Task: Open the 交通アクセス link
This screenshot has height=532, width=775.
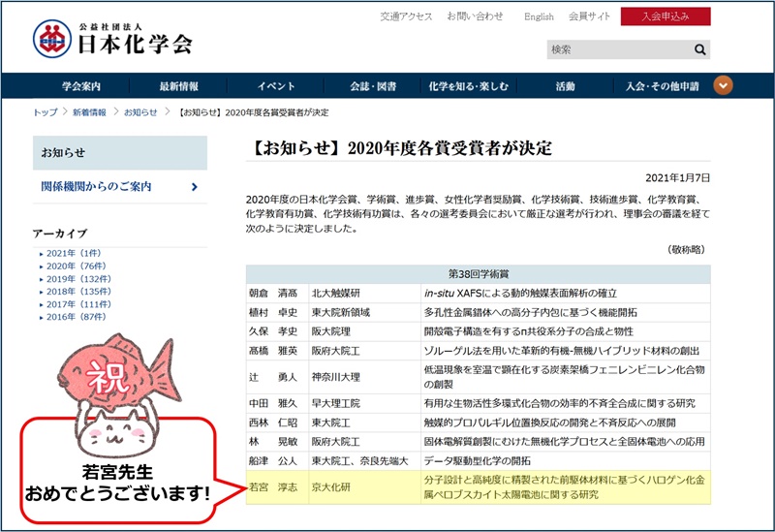Action: [x=406, y=16]
